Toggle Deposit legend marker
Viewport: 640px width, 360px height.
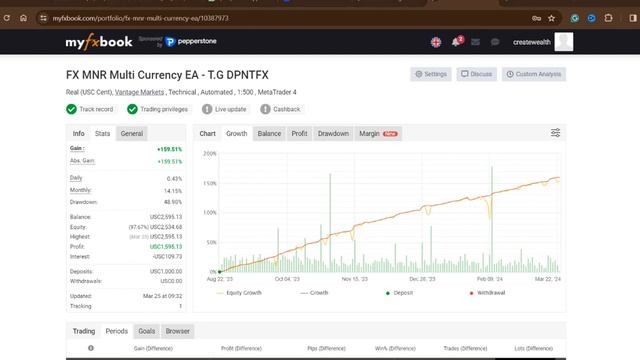click(399, 293)
